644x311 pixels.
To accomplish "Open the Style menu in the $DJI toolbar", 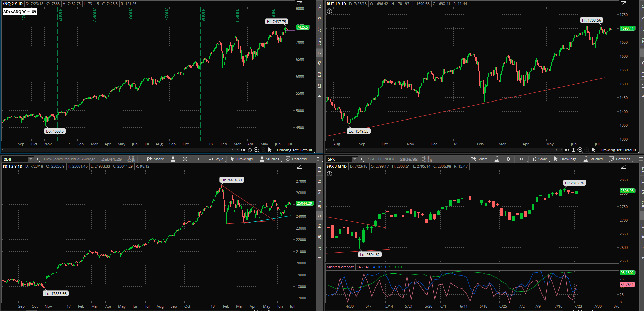I will point(216,159).
